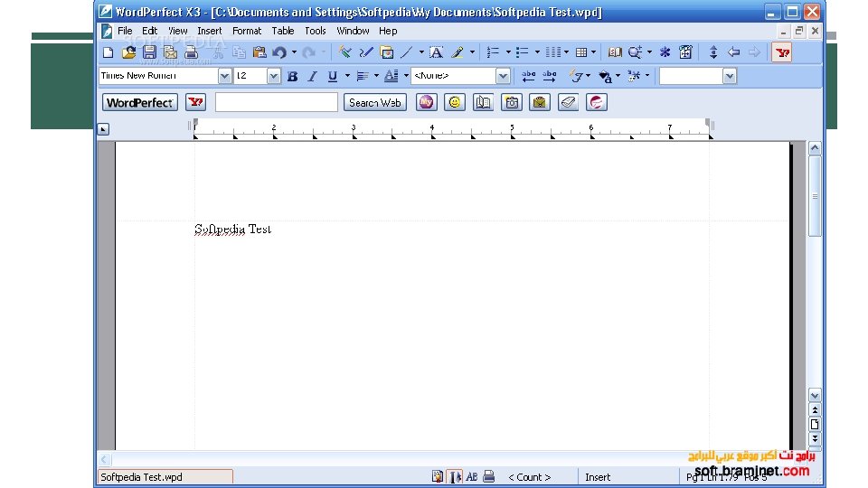Expand the font color options arrow
This screenshot has height=488, width=868.
(x=406, y=76)
